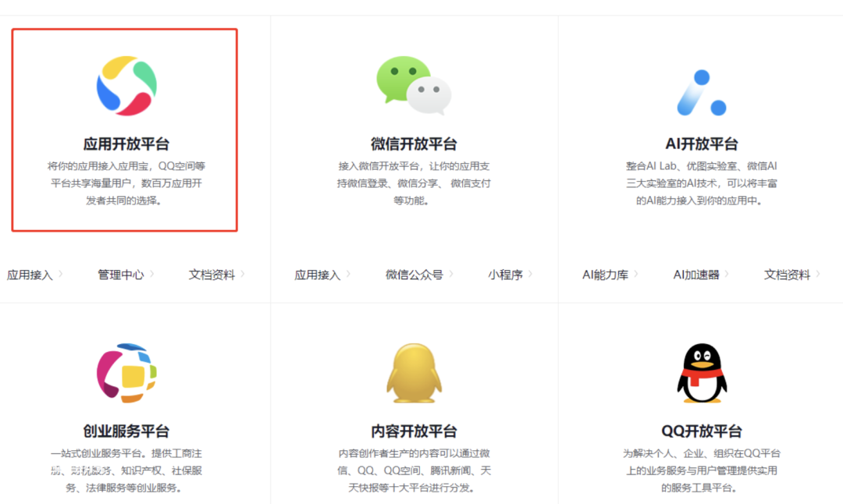Open the AI开放平台 heading
Viewport: 843px width, 504px height.
point(702,144)
